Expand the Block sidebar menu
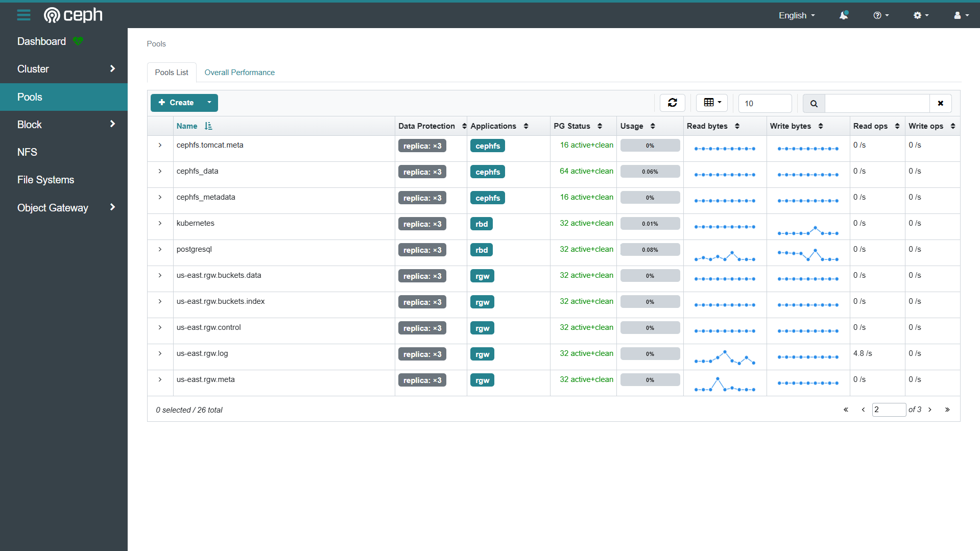This screenshot has width=980, height=551. [x=64, y=125]
